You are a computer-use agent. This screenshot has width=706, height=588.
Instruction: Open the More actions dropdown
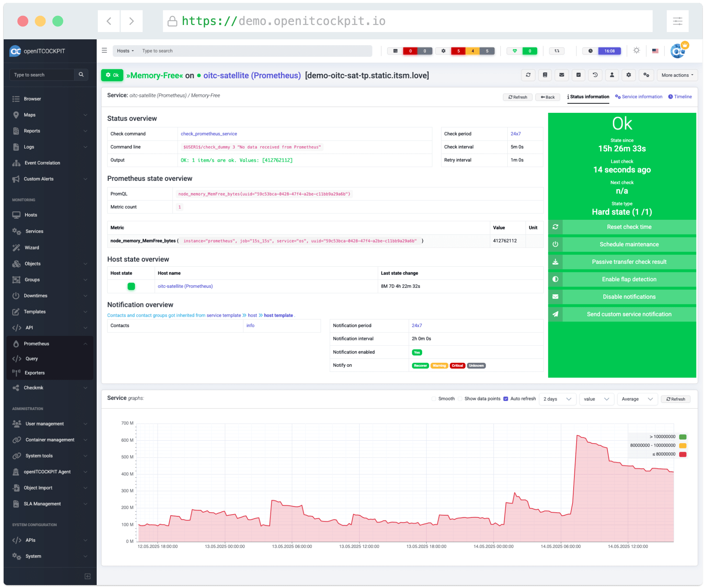tap(677, 75)
